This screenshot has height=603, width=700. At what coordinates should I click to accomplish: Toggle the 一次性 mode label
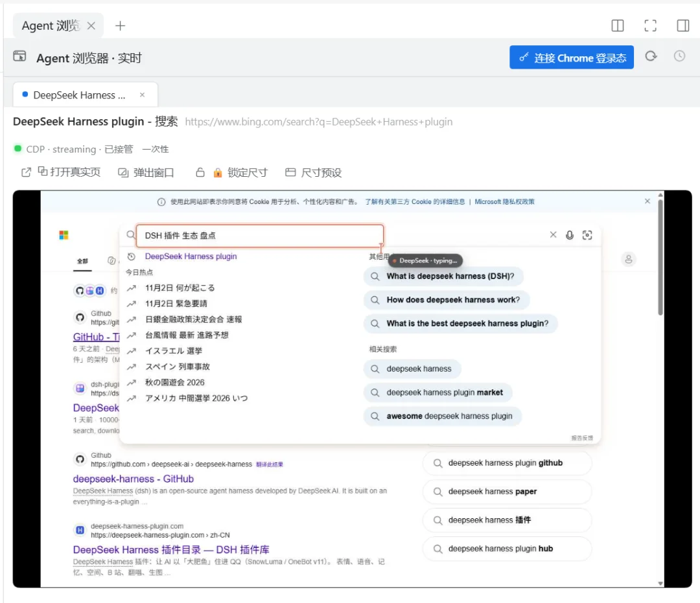click(156, 149)
